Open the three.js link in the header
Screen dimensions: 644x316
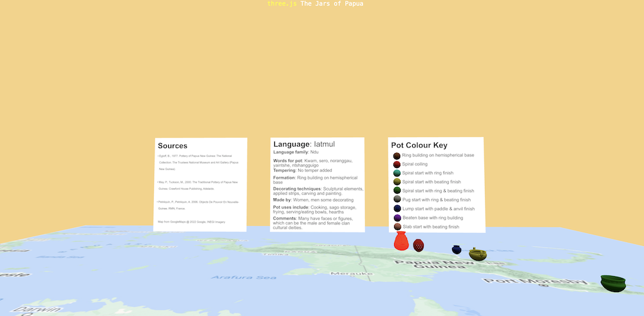(x=282, y=4)
